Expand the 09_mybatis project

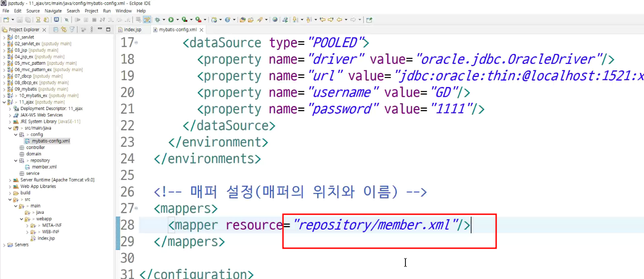point(4,89)
